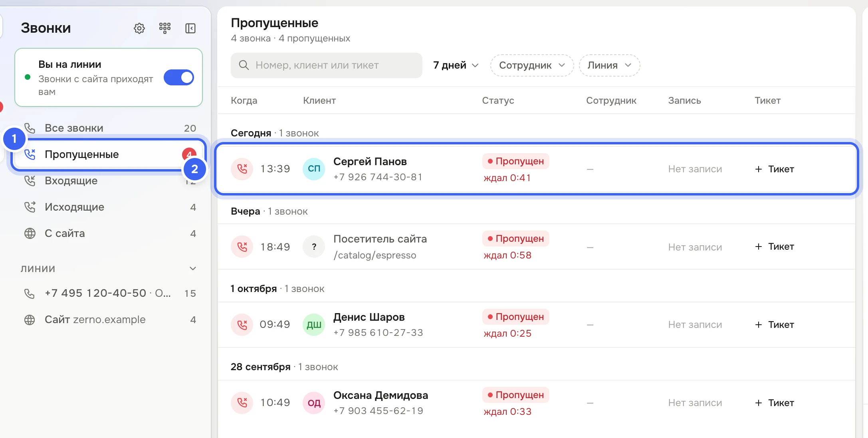Collapse sidebar with panel icon
Viewport: 868px width, 438px height.
click(190, 28)
